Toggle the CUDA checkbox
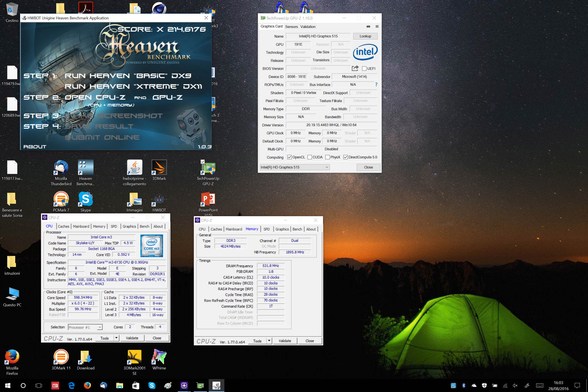The height and width of the screenshot is (392, 588). tap(309, 157)
